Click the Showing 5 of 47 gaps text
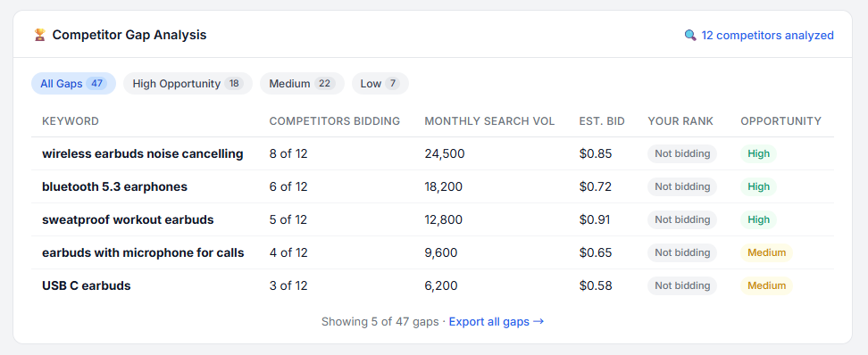This screenshot has height=355, width=868. 380,321
